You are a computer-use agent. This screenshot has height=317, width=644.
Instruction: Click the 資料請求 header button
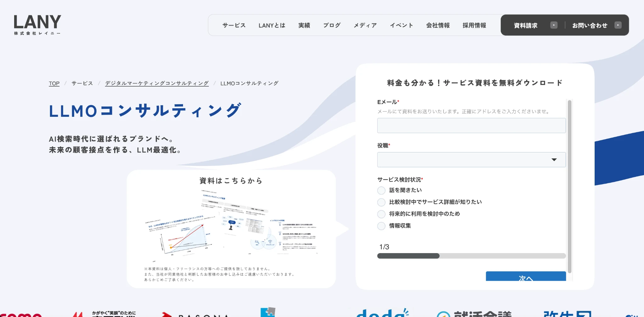pos(526,25)
